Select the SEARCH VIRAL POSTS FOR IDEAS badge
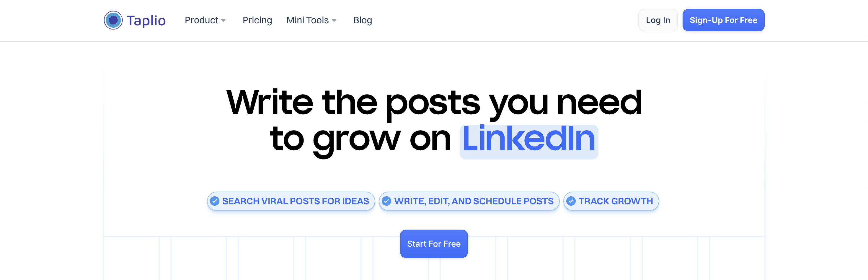 click(290, 201)
